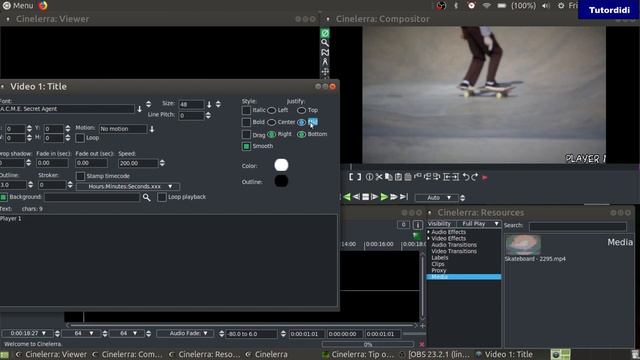Click the background file search magnifier
Screen dimensions: 640x360
(x=147, y=198)
